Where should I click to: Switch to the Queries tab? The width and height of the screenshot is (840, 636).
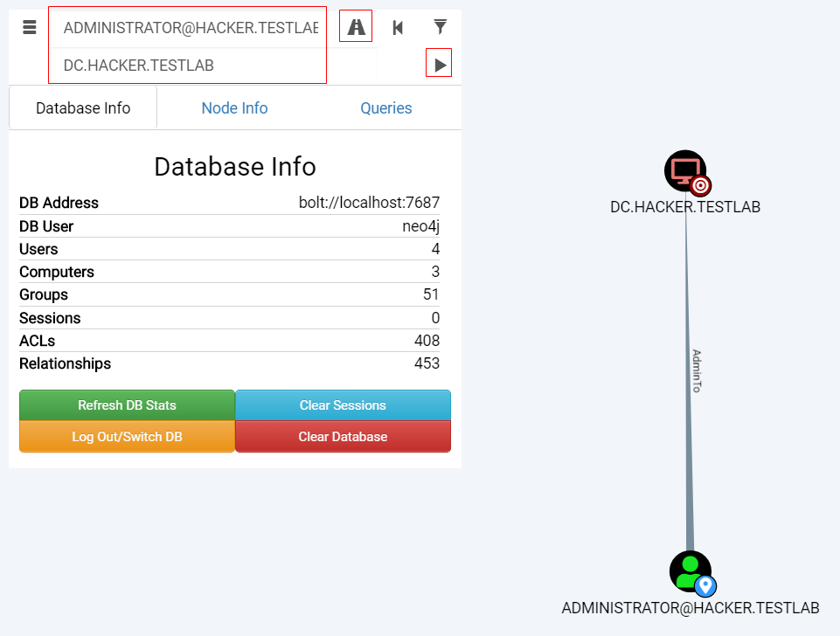[x=385, y=108]
